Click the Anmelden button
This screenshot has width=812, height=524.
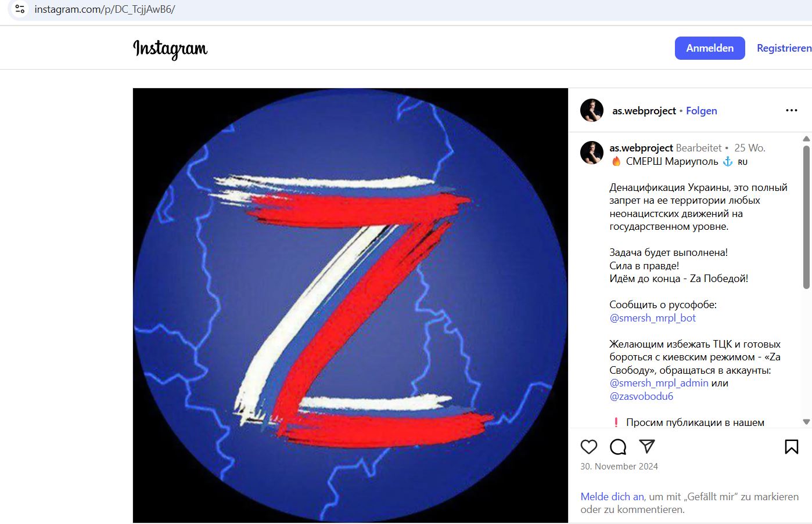[x=710, y=48]
